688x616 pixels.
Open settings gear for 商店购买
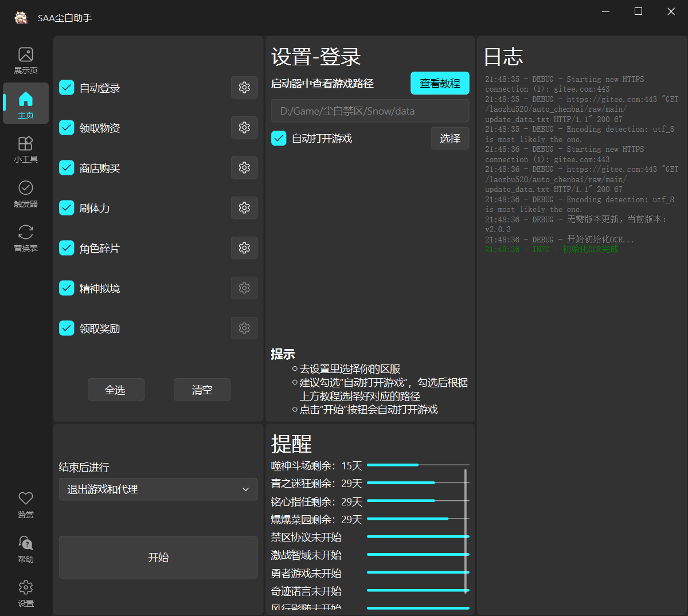click(244, 168)
